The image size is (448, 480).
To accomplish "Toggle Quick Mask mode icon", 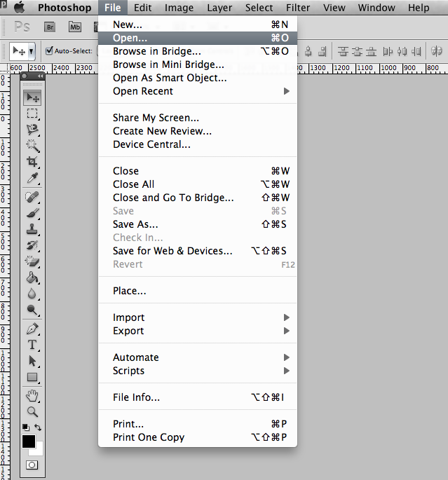I will [32, 465].
